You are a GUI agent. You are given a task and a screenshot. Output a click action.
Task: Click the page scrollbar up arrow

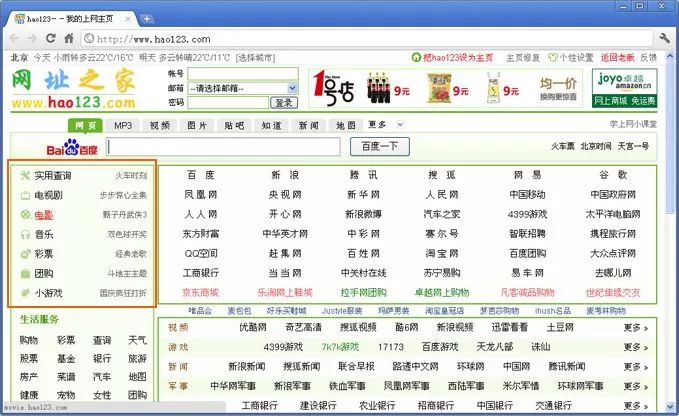tap(670, 56)
